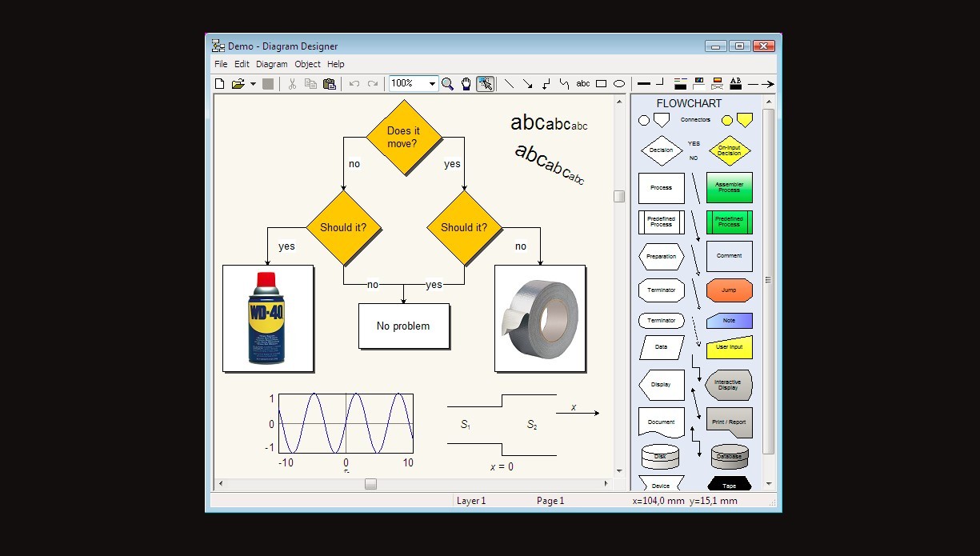Select the Pan hand tool
The height and width of the screenshot is (556, 980).
(x=466, y=83)
